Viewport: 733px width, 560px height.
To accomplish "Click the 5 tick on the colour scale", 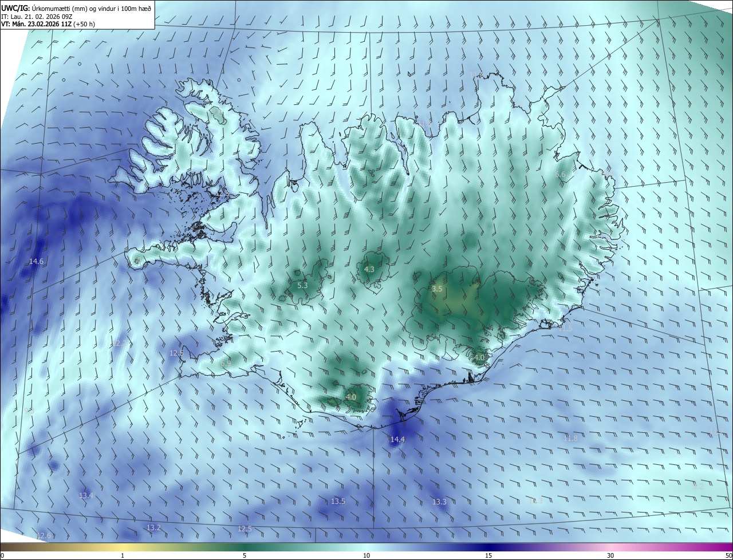I will 245,555.
